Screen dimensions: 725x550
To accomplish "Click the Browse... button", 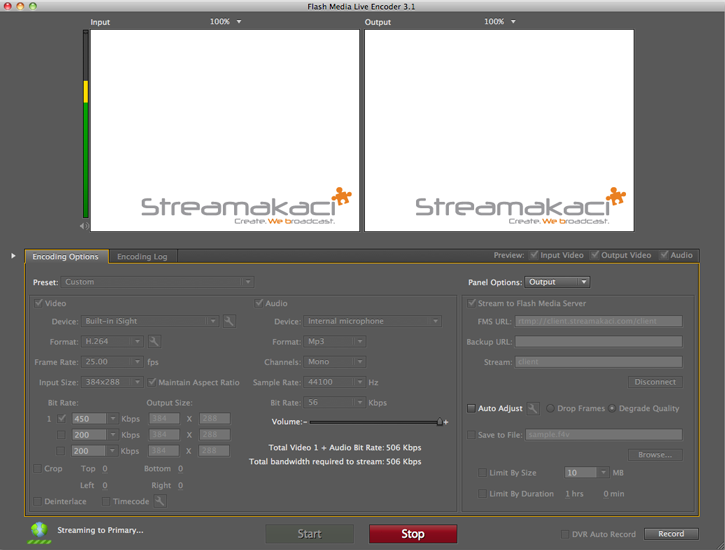I will 655,455.
